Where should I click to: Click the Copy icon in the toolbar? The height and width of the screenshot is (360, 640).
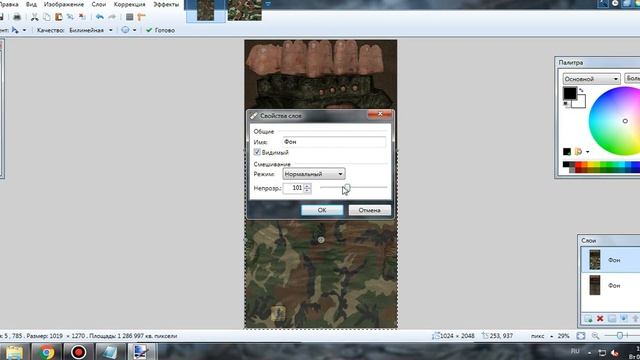[47, 17]
